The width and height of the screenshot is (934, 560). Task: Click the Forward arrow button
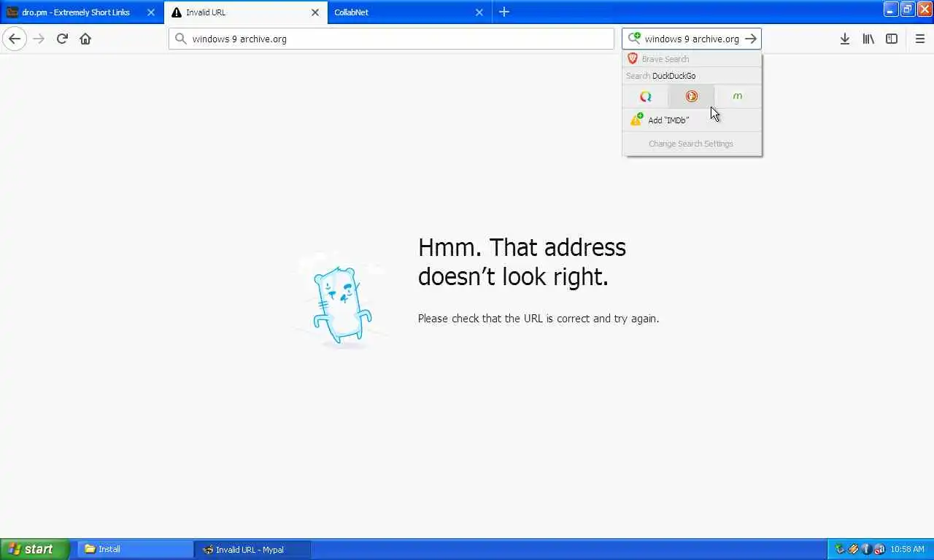(x=39, y=39)
